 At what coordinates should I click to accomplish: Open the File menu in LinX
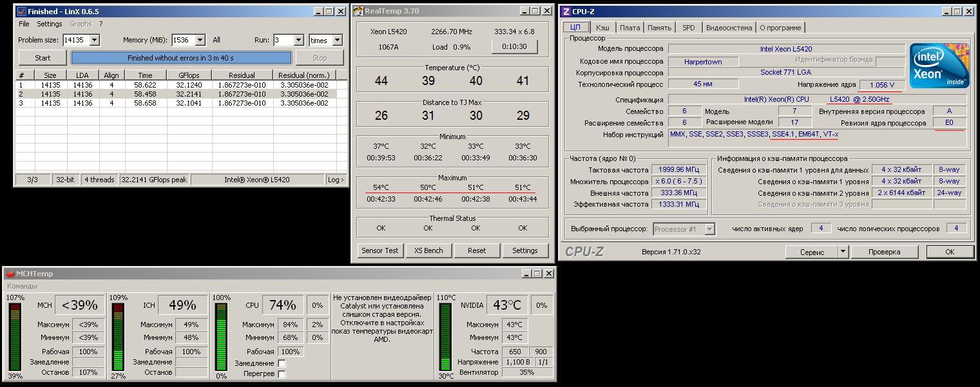pos(24,24)
